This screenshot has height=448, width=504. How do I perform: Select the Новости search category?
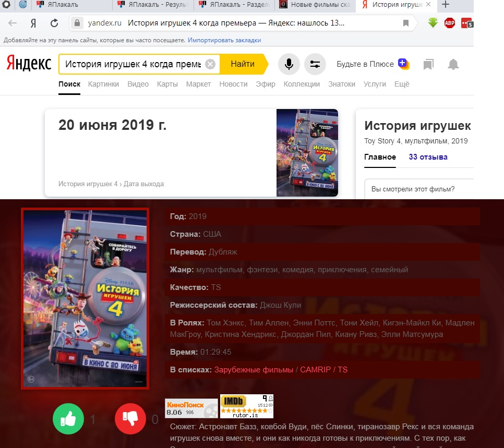click(x=233, y=84)
